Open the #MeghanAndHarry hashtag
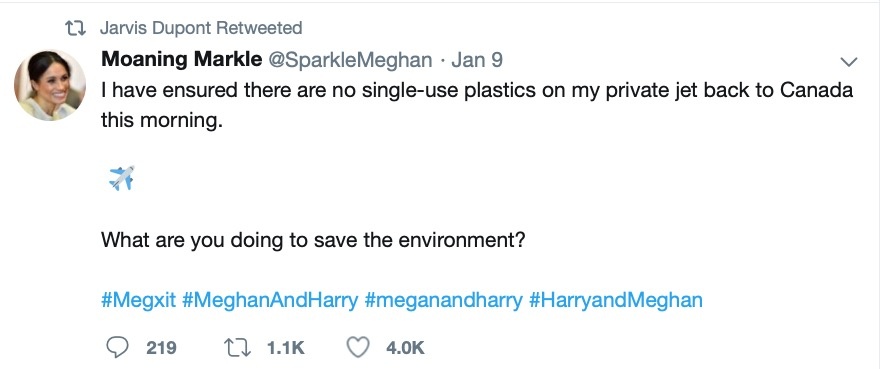Screen dimensions: 880x369 (270, 300)
